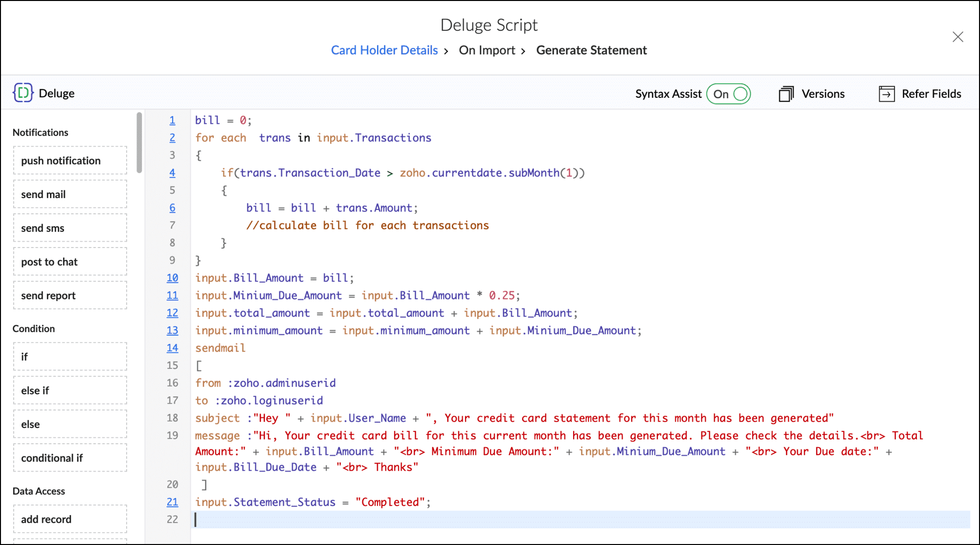Click the 'sendmail' keyword line
980x545 pixels.
[220, 348]
